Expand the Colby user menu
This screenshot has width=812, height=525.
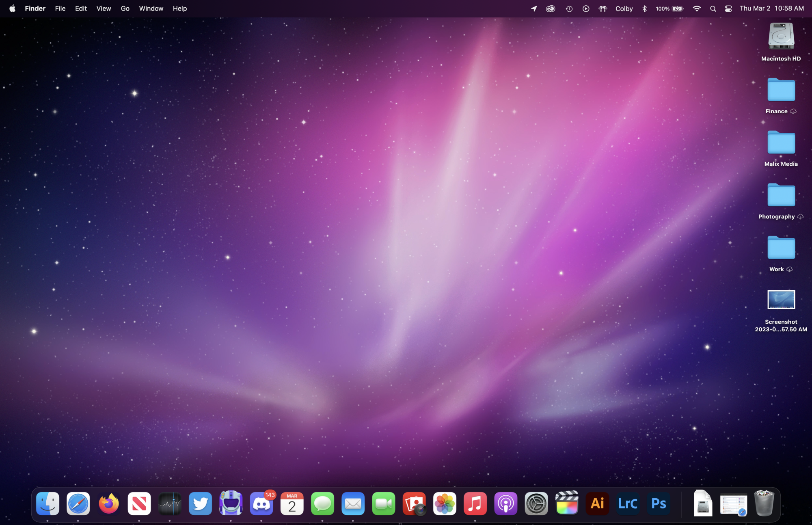click(624, 9)
